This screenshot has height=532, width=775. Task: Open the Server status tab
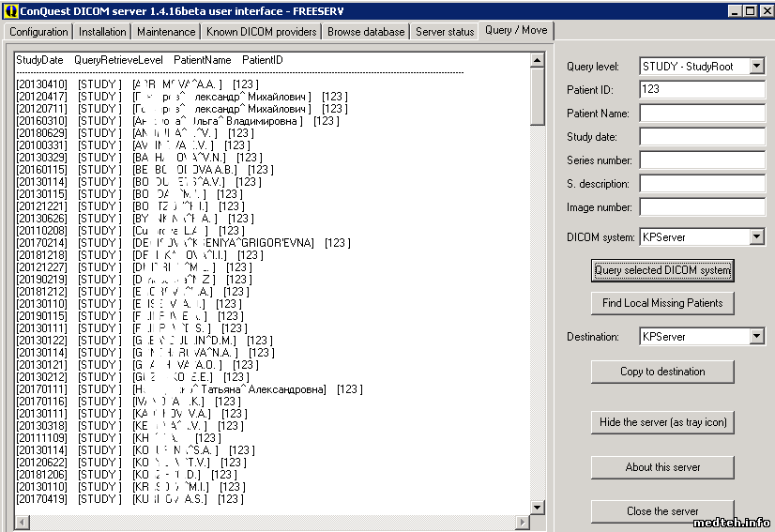tap(445, 31)
